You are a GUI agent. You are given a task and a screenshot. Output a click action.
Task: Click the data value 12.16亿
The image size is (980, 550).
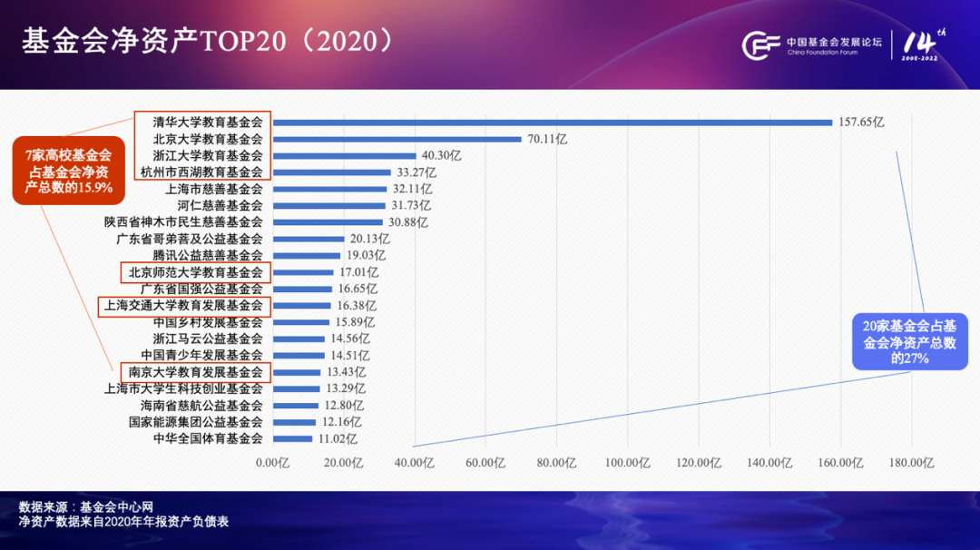pyautogui.click(x=341, y=422)
